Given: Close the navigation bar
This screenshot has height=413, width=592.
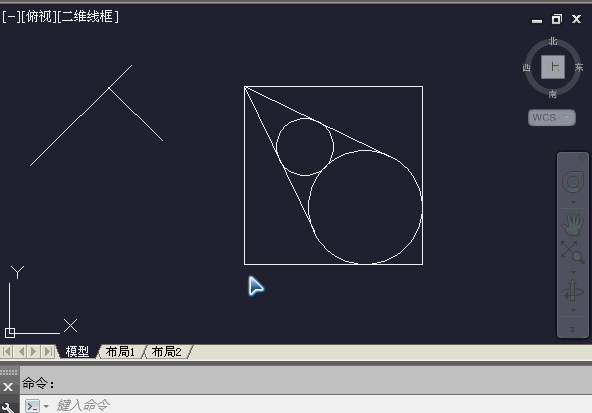Looking at the screenshot, I should [x=583, y=157].
